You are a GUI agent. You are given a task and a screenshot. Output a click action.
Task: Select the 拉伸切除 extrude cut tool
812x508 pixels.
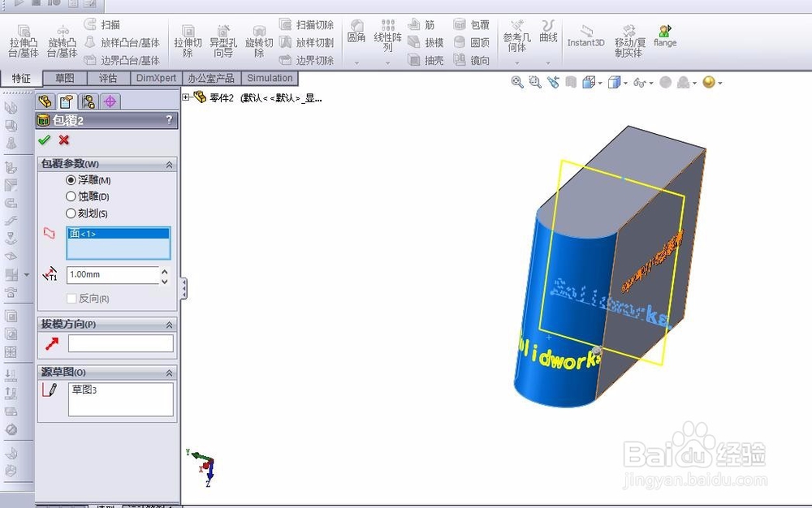coord(188,41)
